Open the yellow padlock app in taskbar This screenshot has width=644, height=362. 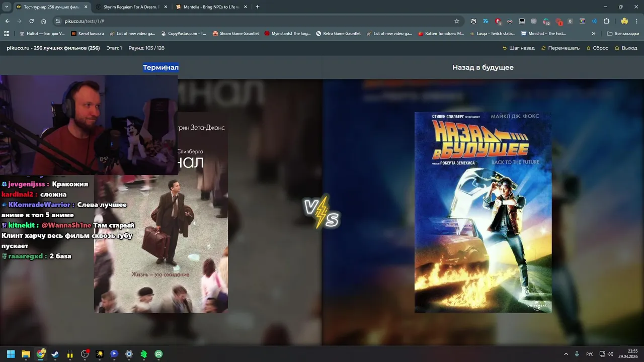tap(70, 354)
